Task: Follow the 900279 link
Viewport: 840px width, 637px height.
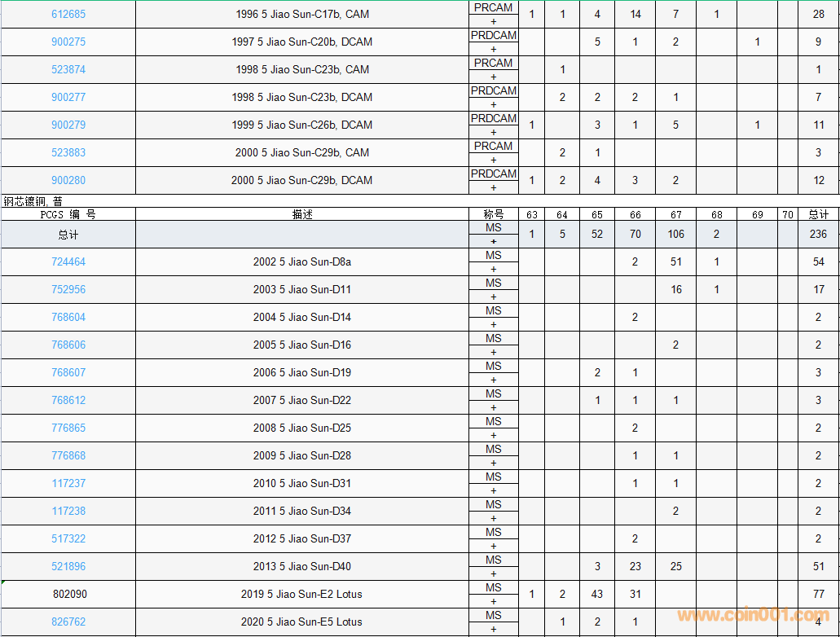Action: click(68, 125)
